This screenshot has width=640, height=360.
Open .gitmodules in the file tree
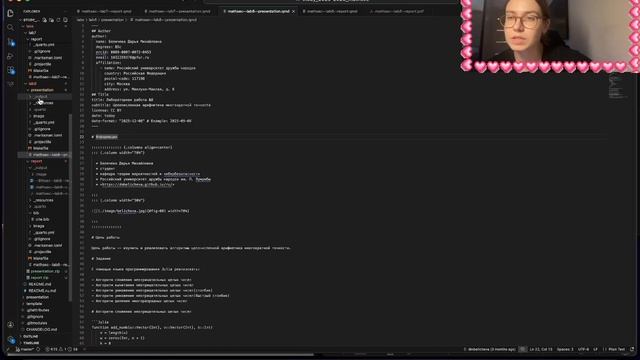coord(37,323)
